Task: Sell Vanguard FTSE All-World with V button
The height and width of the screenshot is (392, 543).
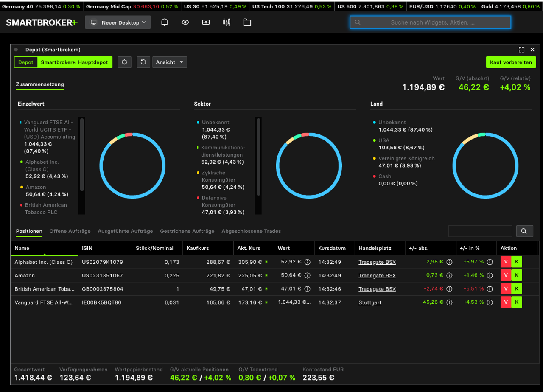Action: pos(506,302)
